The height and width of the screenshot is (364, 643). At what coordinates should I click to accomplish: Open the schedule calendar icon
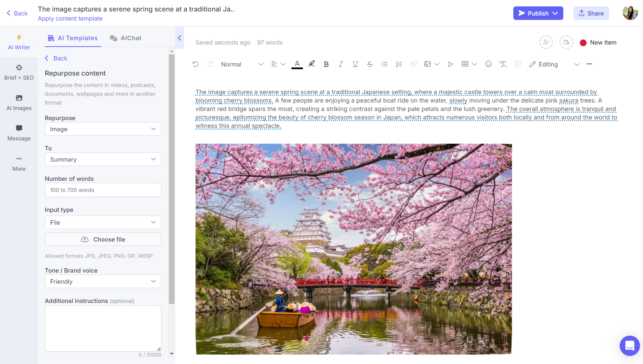point(566,42)
